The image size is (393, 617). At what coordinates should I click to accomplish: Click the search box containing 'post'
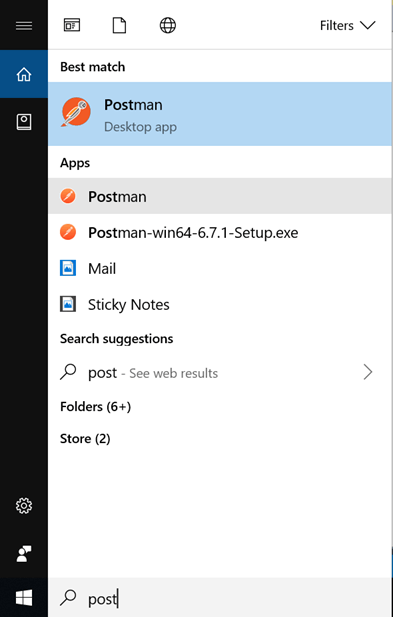(x=220, y=598)
